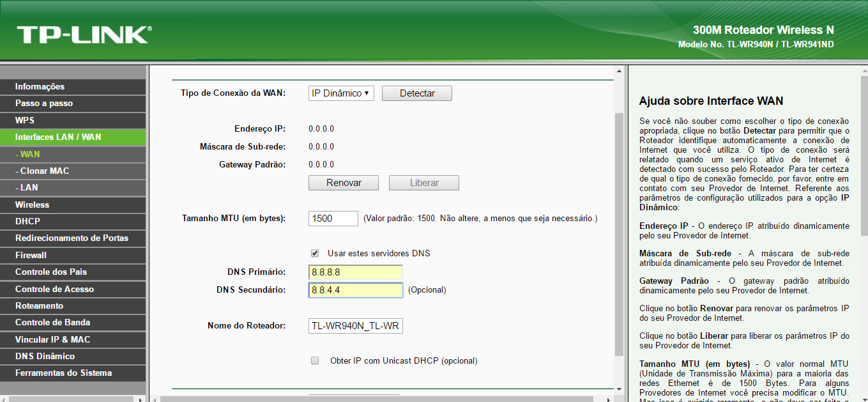Click the 300M Roteador Wireless N title
The width and height of the screenshot is (868, 402).
point(763,30)
